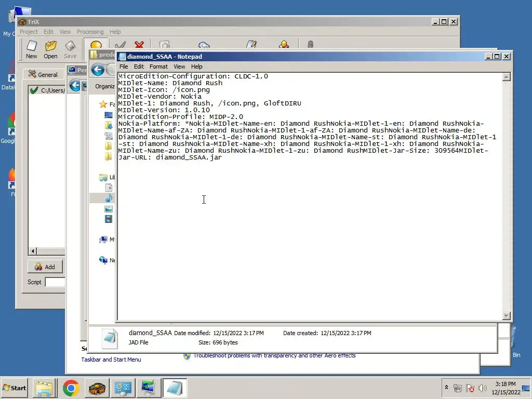
Task: Select the C:/Users/ entry in TriX list
Action: [47, 90]
